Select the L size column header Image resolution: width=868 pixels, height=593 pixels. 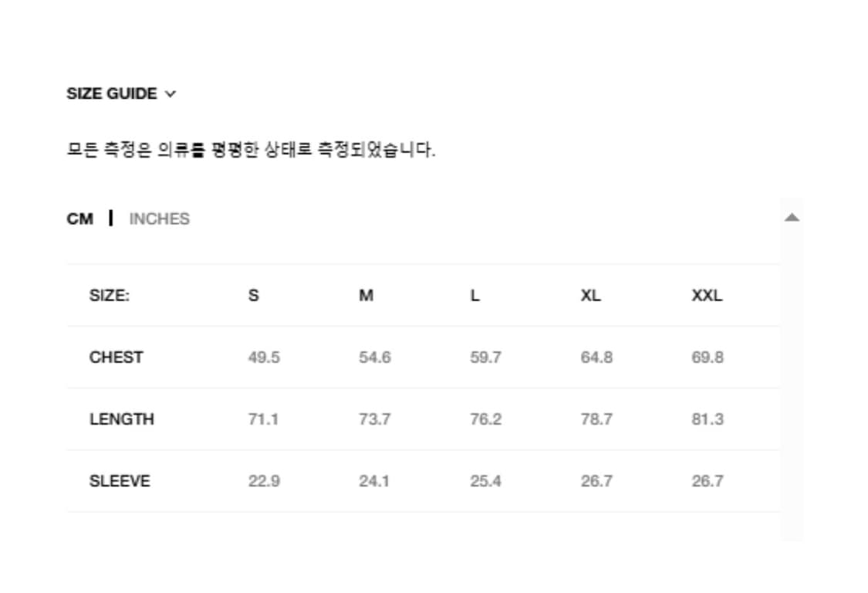[475, 296]
